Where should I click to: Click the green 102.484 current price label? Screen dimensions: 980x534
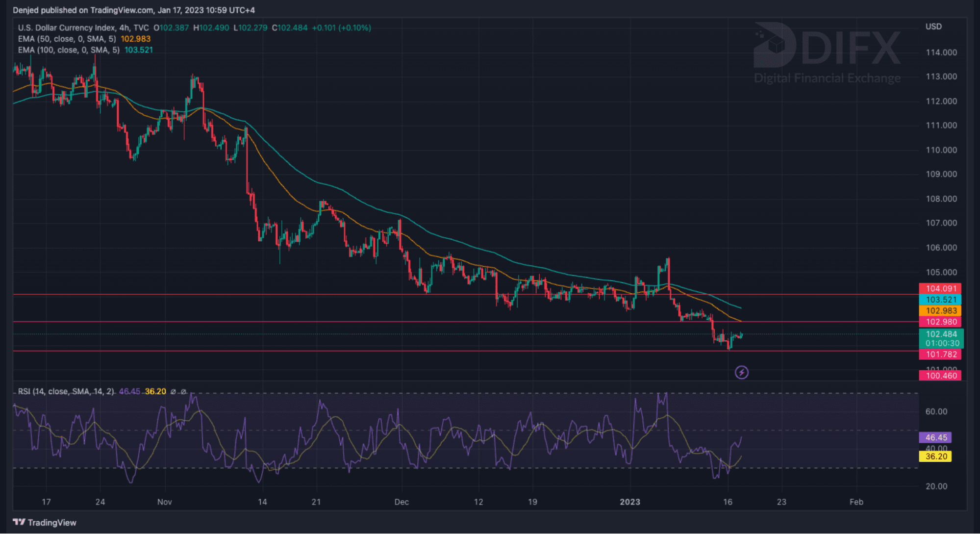tap(941, 334)
